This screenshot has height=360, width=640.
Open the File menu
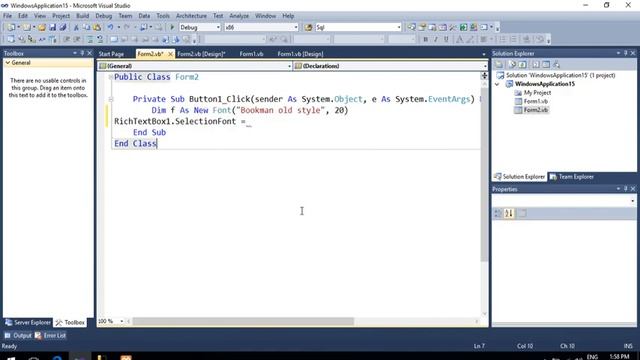7,16
